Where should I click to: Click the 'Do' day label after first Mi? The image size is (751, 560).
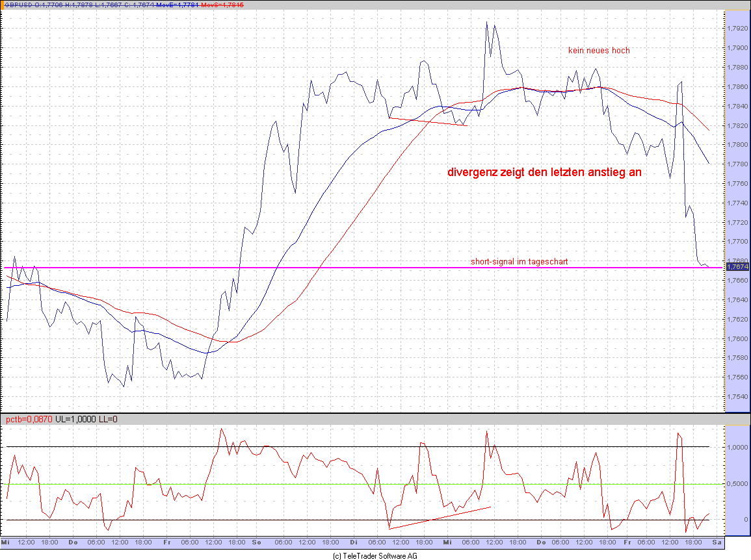(73, 542)
